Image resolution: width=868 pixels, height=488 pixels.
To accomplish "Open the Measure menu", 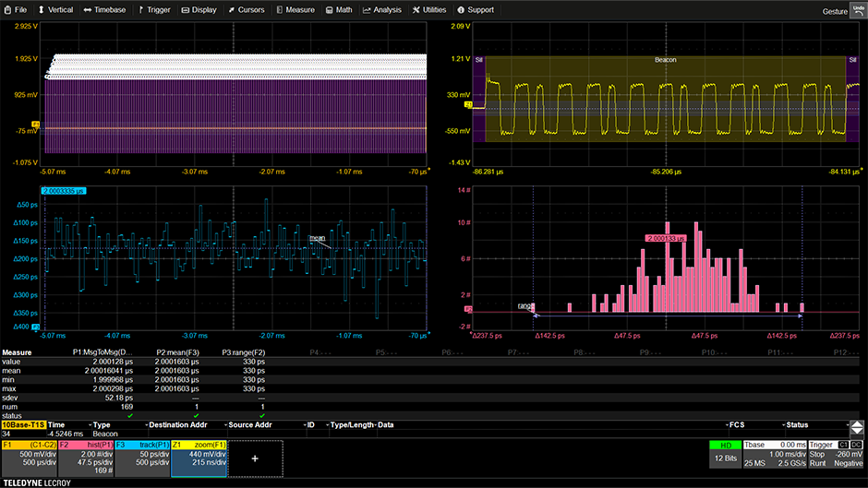I will point(294,9).
